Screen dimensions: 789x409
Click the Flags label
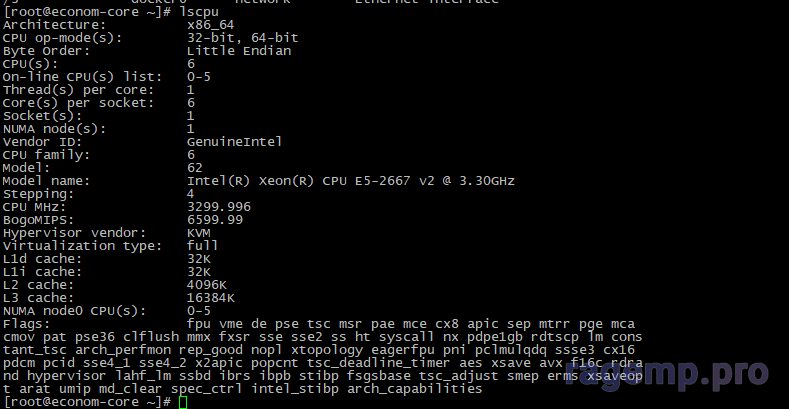coord(27,324)
